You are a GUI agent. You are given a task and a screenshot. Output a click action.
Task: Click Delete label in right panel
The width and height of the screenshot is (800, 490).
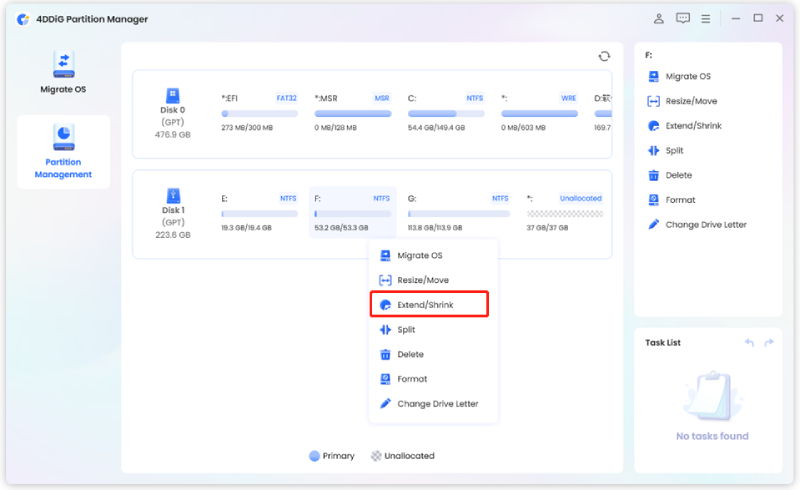[679, 175]
